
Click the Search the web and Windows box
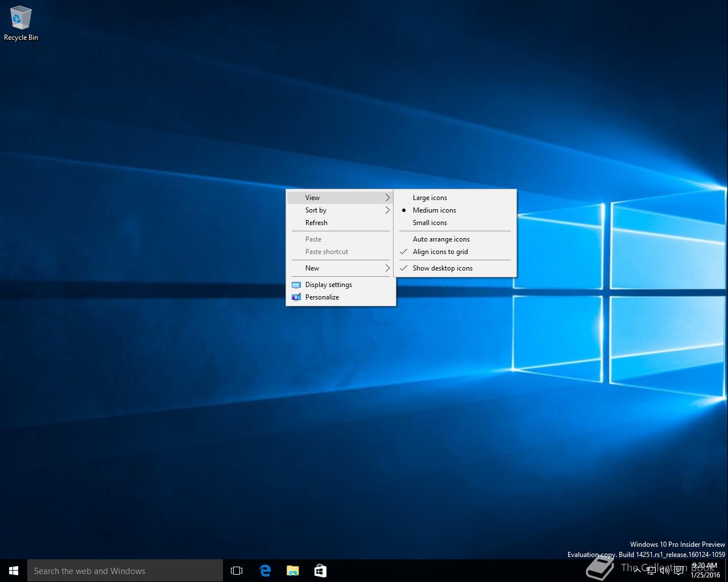(x=125, y=571)
